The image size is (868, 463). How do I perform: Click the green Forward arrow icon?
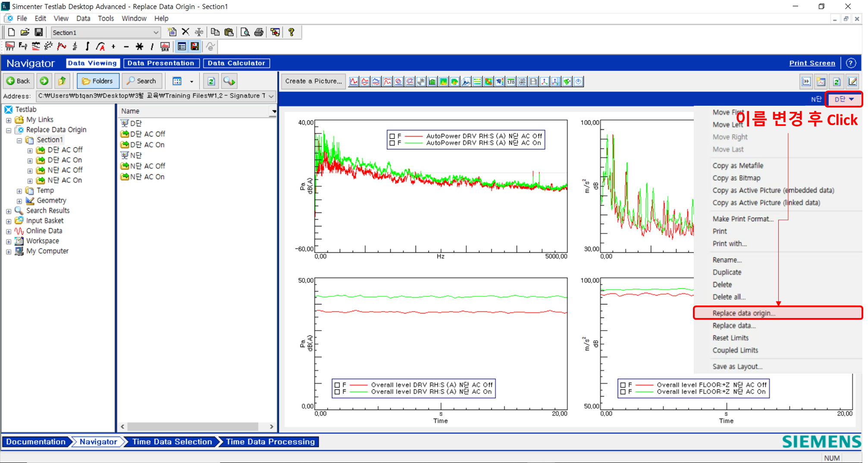coord(44,81)
